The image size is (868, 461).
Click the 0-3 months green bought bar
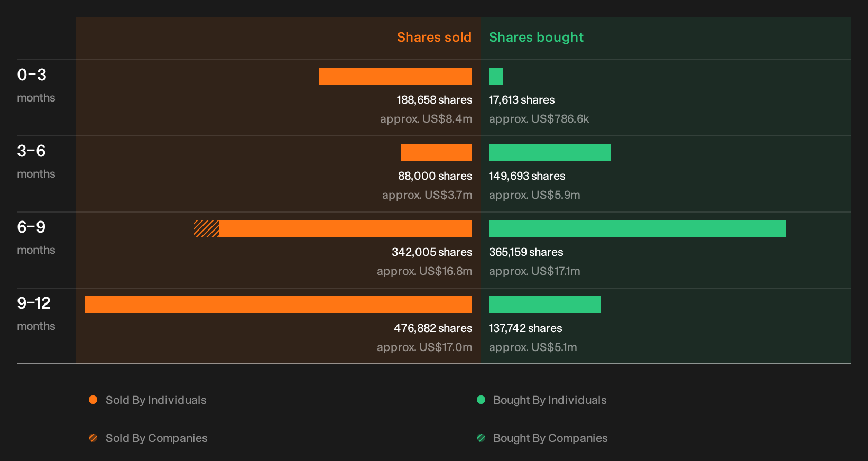496,76
